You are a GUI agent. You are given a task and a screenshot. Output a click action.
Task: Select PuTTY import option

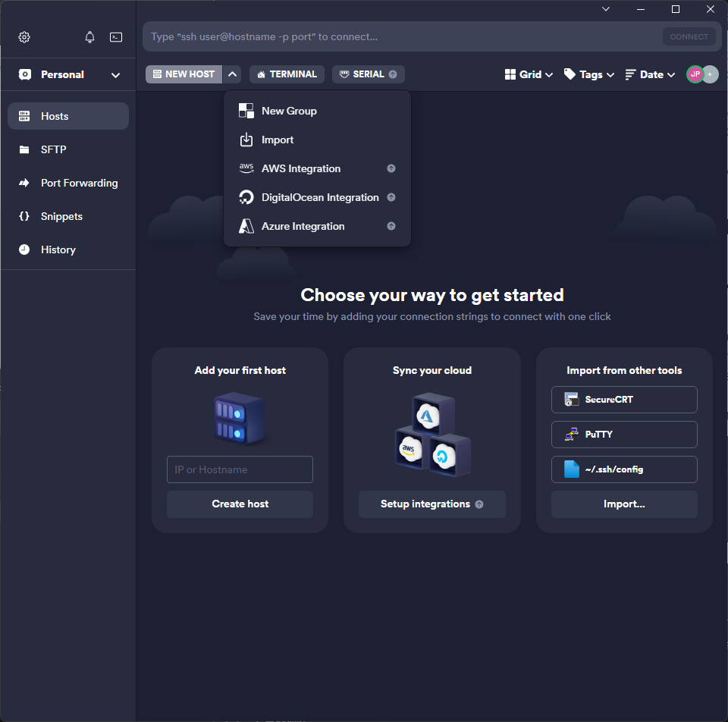[x=623, y=435]
